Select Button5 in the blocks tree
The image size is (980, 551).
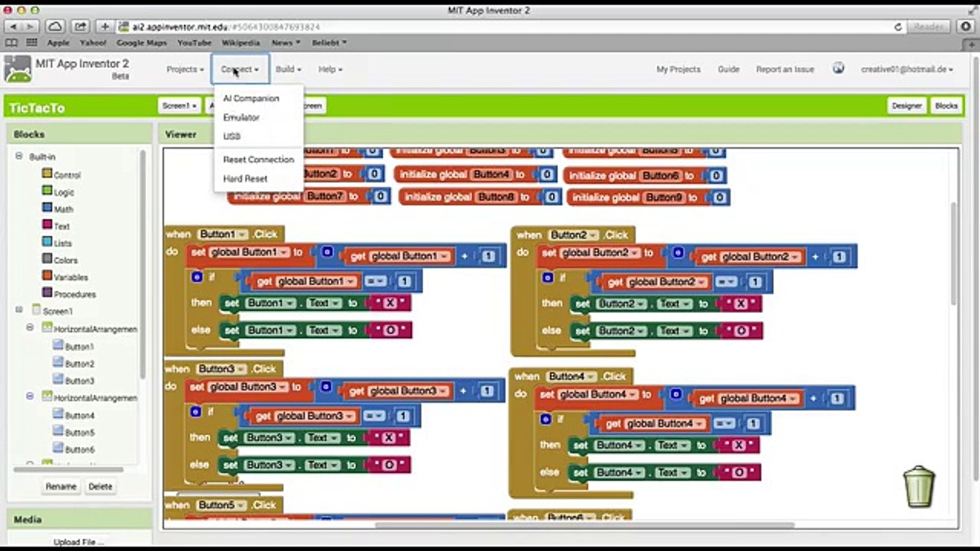80,433
